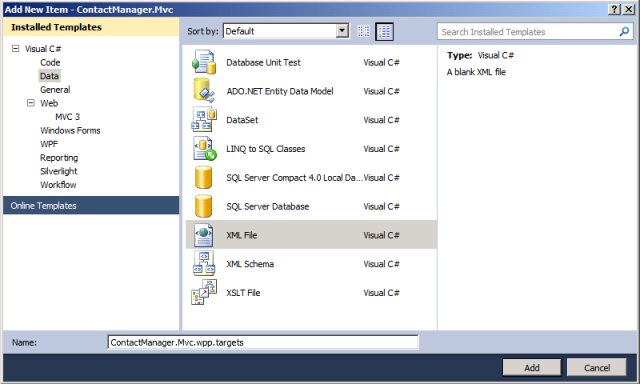Click the search magnifier icon
640x384 pixels.
click(x=624, y=31)
